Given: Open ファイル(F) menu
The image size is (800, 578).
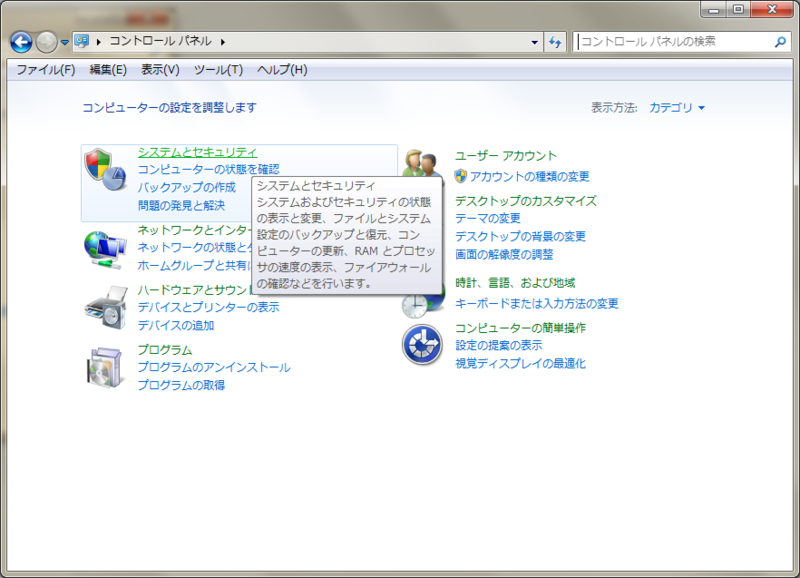Looking at the screenshot, I should pyautogui.click(x=46, y=70).
